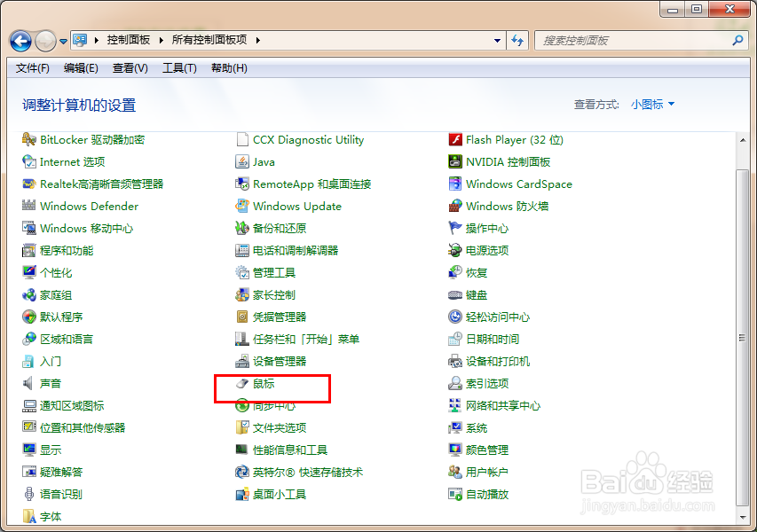Click the 家庭组 icon

[x=29, y=294]
